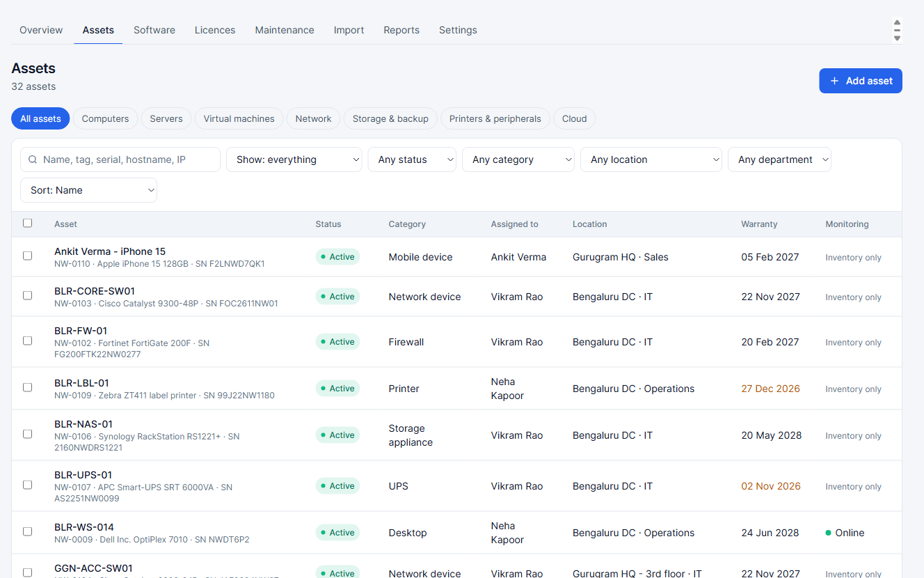924x578 pixels.
Task: Switch to the Reports tab
Action: click(401, 30)
